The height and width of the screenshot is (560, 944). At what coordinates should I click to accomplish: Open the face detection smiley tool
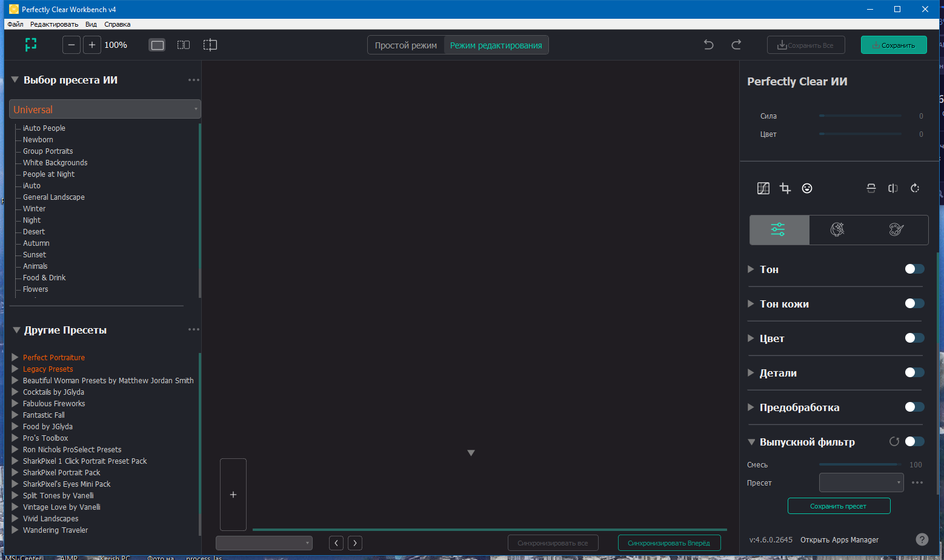807,188
